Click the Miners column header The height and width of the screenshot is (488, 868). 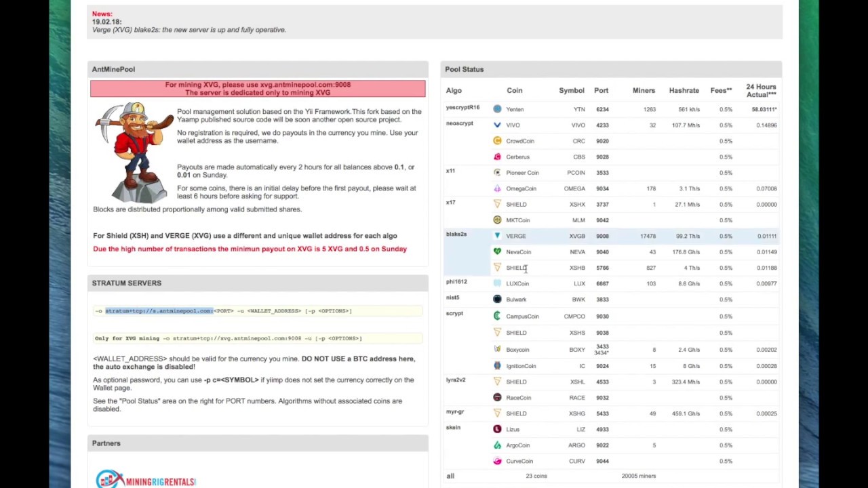[x=644, y=90]
